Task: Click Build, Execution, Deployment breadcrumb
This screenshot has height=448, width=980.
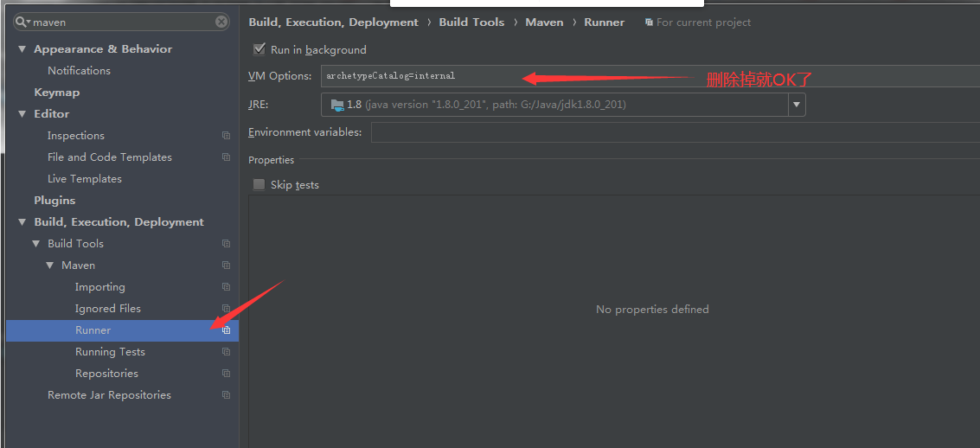Action: (333, 22)
